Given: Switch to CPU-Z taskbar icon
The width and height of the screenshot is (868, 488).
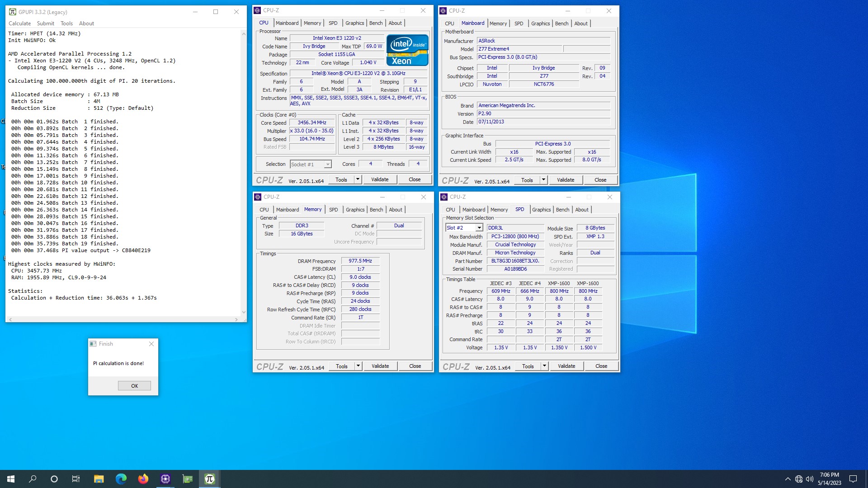Looking at the screenshot, I should pyautogui.click(x=165, y=479).
